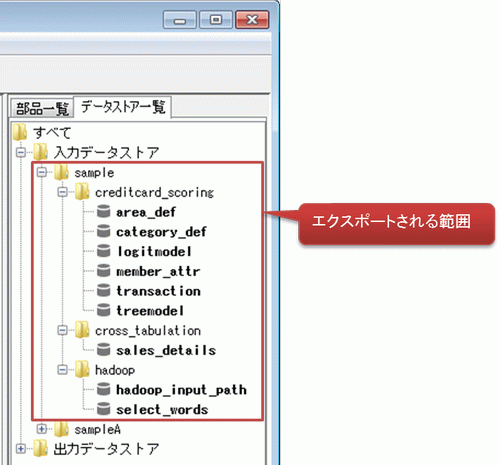
Task: Collapse the sample folder node
Action: click(x=42, y=172)
